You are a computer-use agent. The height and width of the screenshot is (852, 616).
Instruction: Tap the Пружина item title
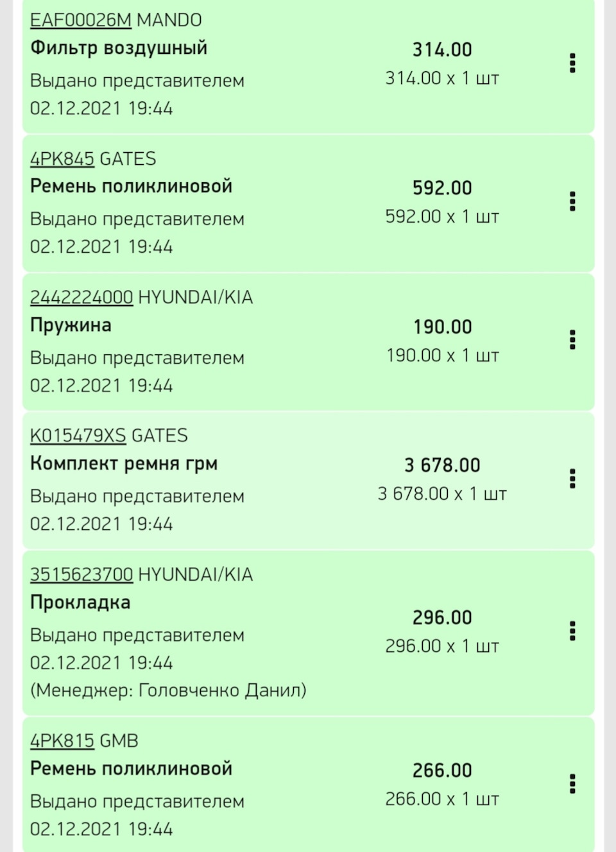pyautogui.click(x=71, y=325)
